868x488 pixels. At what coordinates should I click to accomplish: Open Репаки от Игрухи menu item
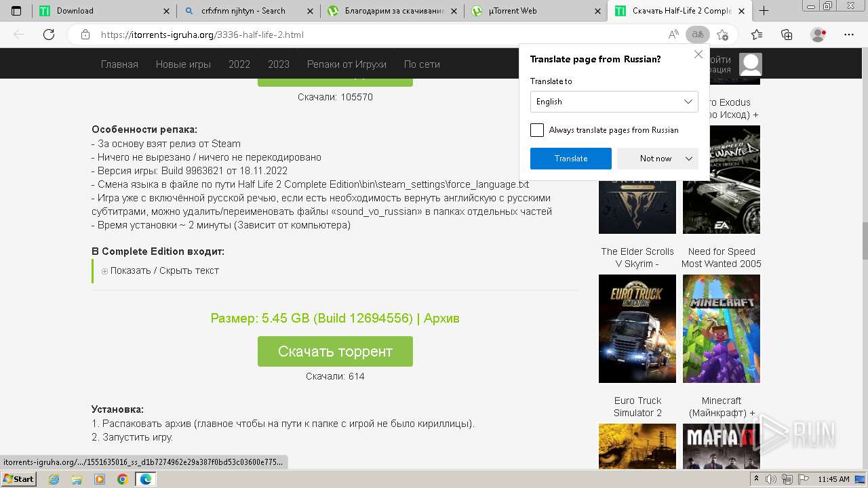[347, 64]
